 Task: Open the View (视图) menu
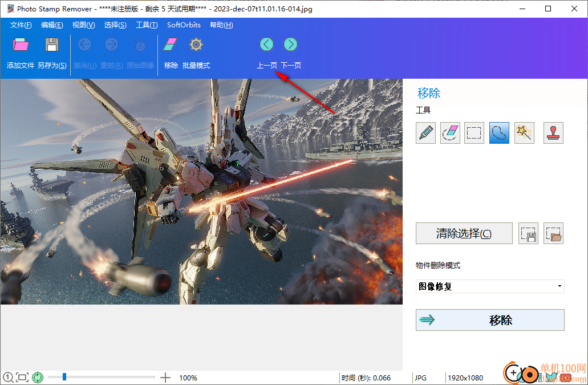point(84,25)
